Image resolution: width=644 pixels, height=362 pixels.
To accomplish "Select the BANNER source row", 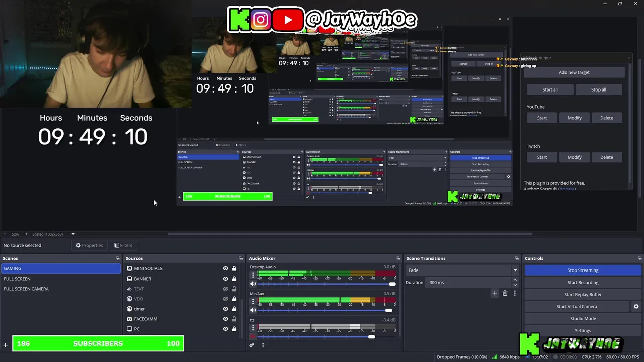I will coord(182,279).
